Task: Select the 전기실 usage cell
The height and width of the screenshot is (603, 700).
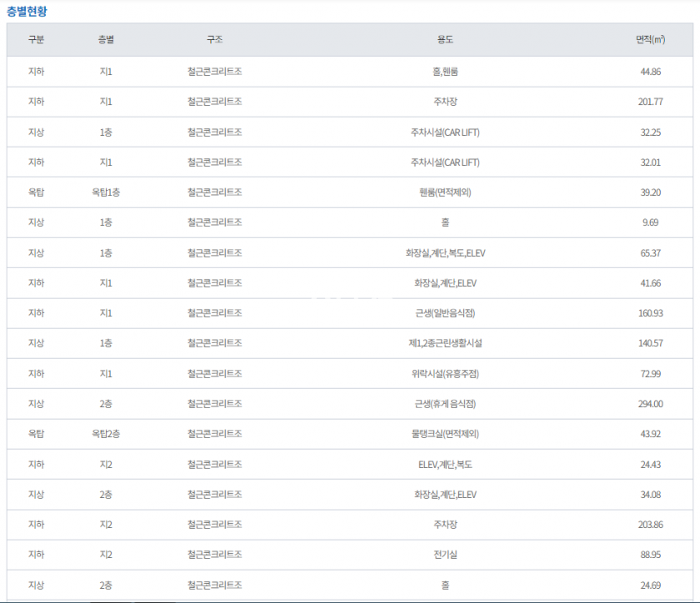Action: point(445,555)
